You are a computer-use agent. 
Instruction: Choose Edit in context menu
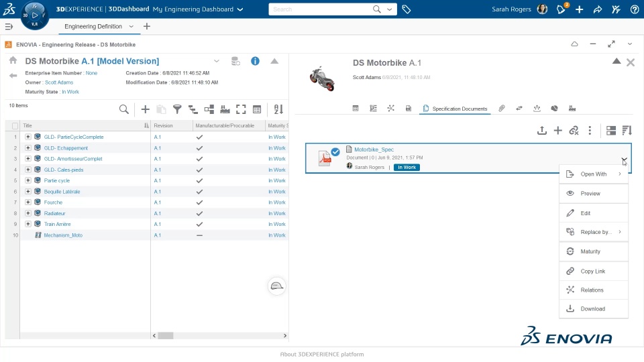pos(594,213)
